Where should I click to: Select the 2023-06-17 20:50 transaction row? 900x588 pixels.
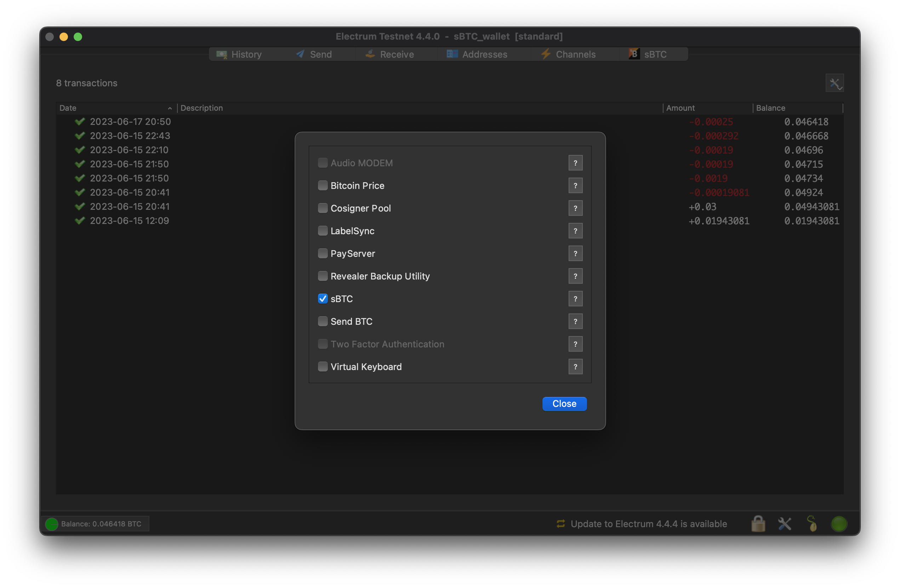130,122
